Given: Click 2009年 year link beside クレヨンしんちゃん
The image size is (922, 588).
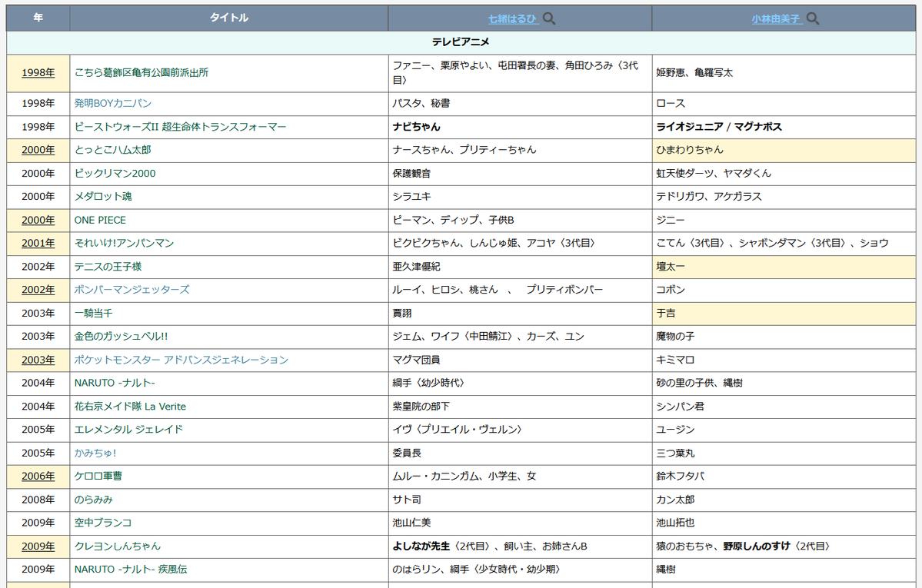Looking at the screenshot, I should coord(38,546).
